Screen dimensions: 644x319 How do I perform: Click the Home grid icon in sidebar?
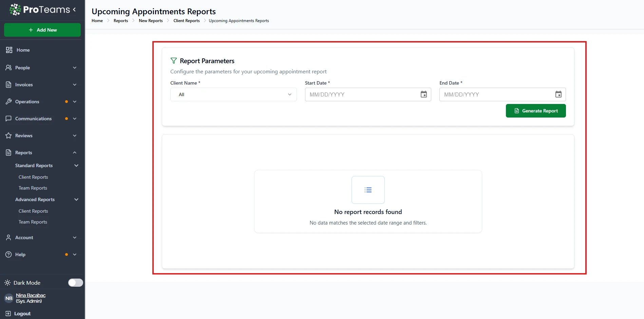pyautogui.click(x=9, y=50)
